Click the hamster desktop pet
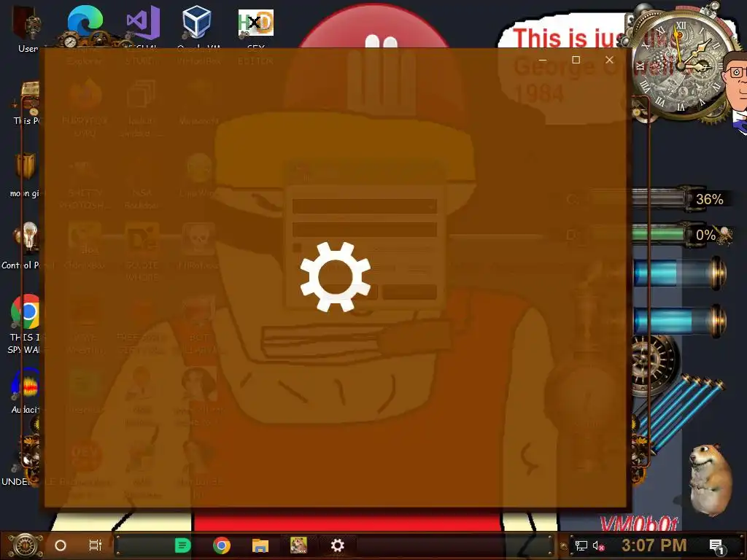Image resolution: width=747 pixels, height=560 pixels. point(710,480)
